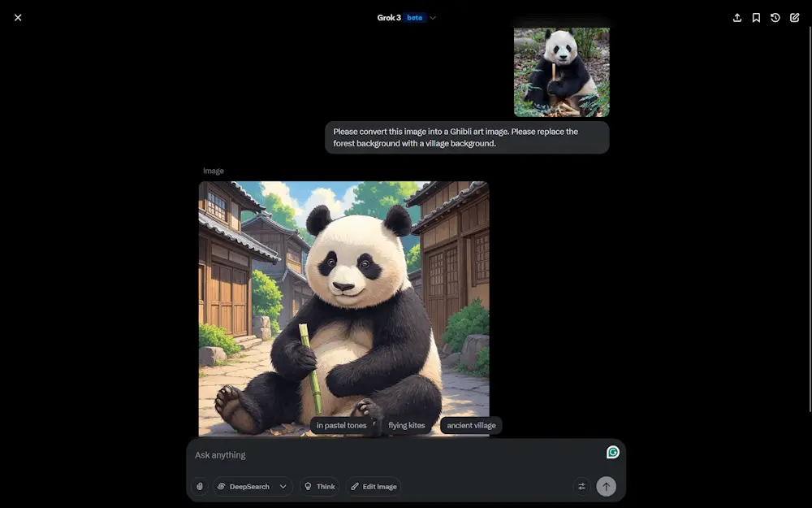Expand the DeepSearch options arrow
This screenshot has height=508, width=812.
[x=283, y=486]
